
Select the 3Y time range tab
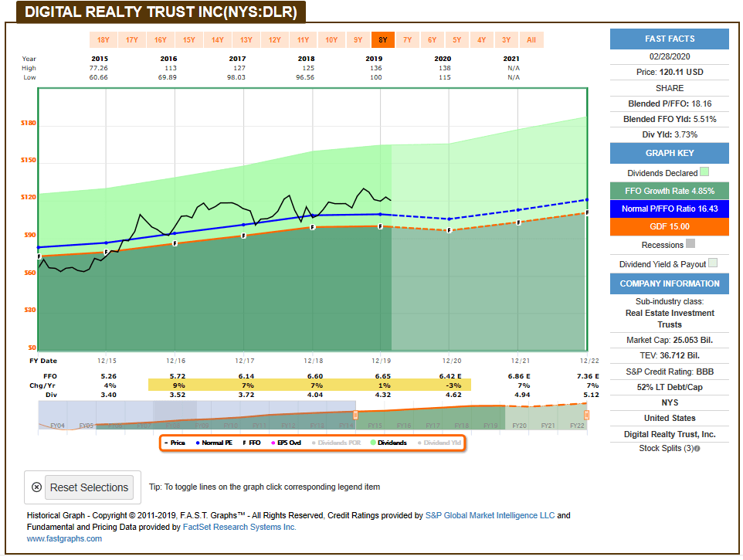tap(506, 40)
